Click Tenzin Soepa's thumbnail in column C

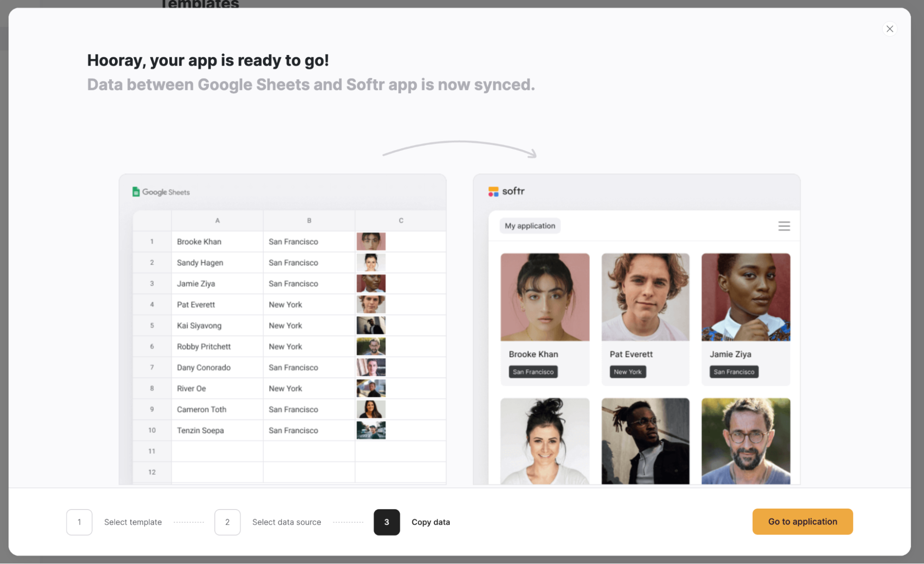(371, 430)
